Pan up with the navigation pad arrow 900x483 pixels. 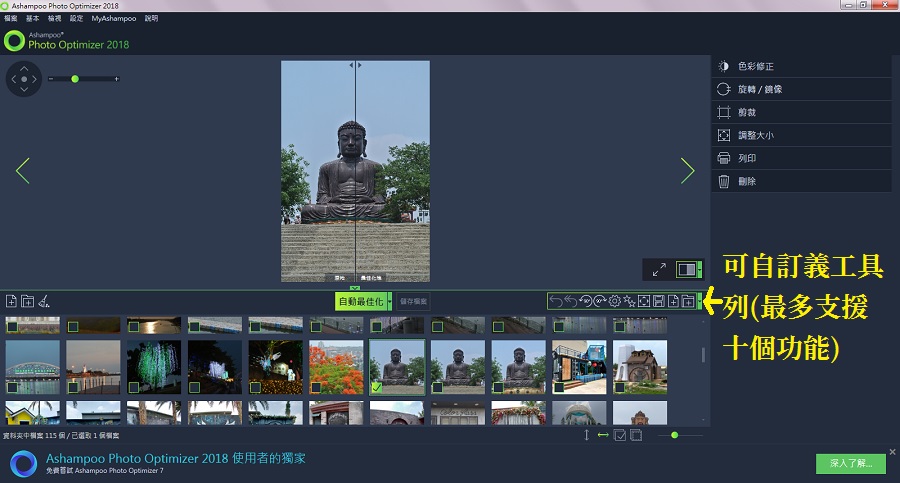24,68
